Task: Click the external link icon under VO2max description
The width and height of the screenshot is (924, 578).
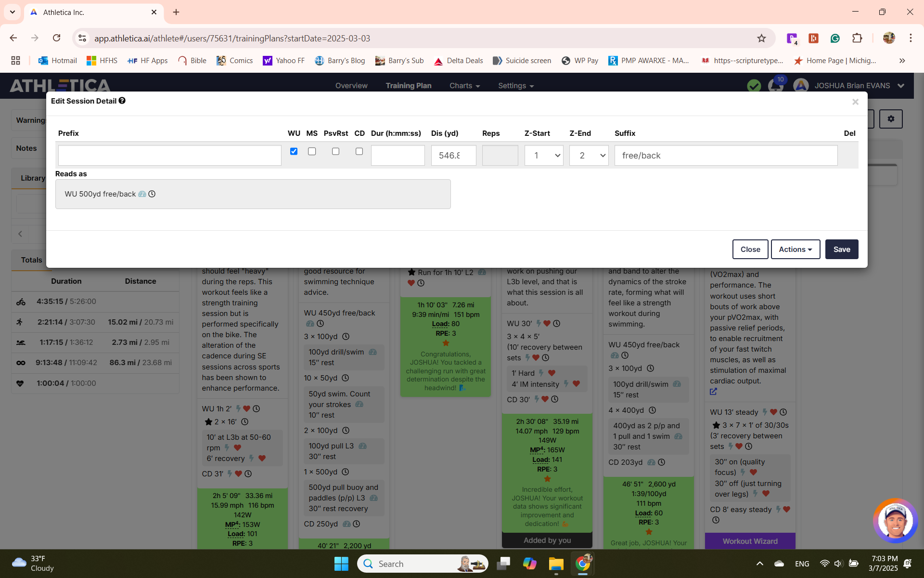Action: coord(713,392)
